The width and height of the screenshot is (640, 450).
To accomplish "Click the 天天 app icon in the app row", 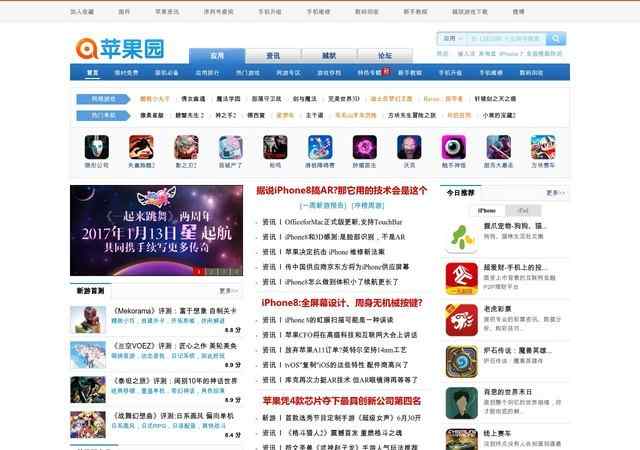I will pos(409,147).
